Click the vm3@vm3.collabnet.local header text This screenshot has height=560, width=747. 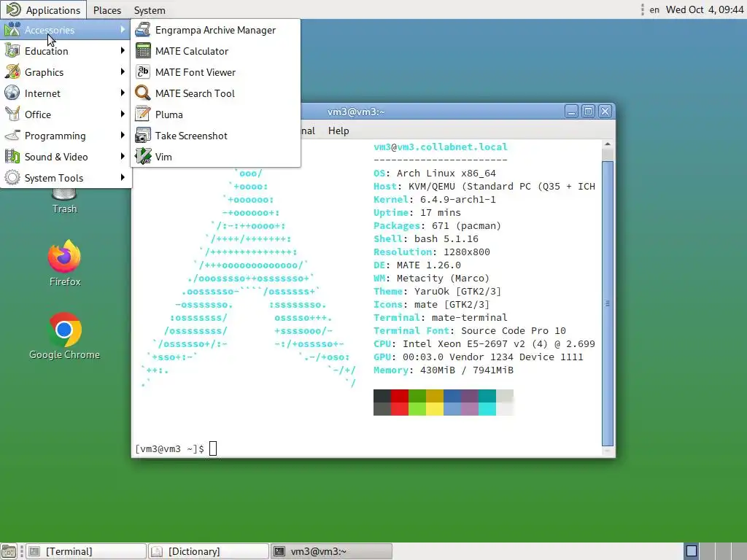click(x=441, y=147)
